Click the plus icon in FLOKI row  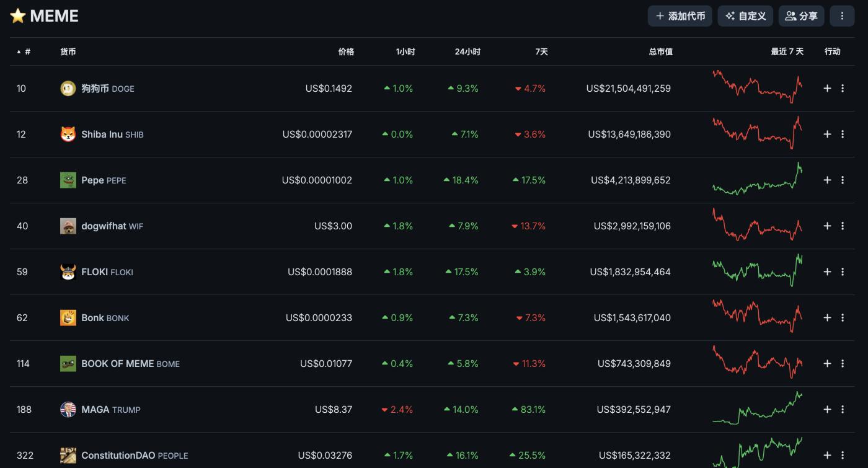point(827,272)
